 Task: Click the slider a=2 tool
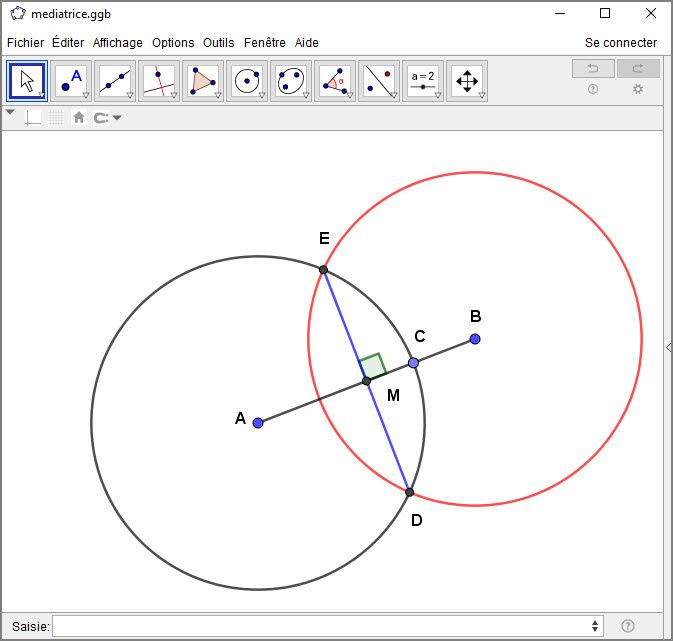(x=423, y=81)
